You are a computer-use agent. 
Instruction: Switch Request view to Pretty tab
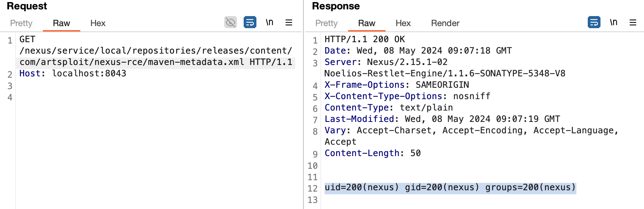coord(21,23)
